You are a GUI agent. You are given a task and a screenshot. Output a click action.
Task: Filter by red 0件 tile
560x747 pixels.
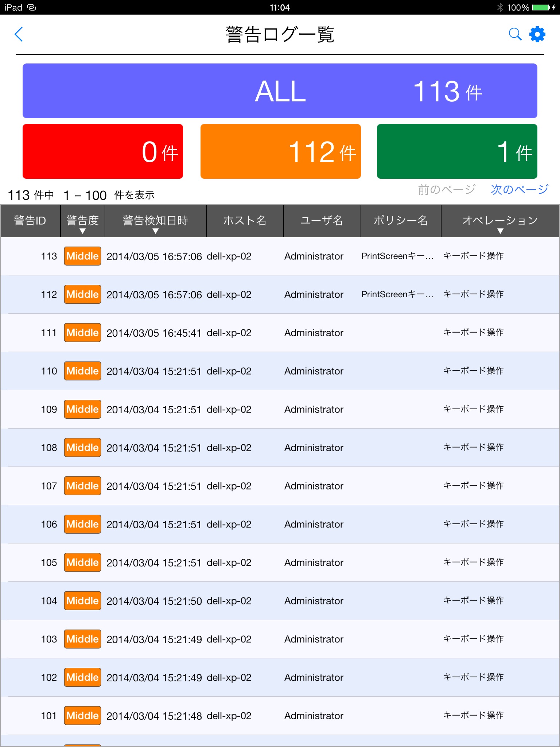(103, 151)
